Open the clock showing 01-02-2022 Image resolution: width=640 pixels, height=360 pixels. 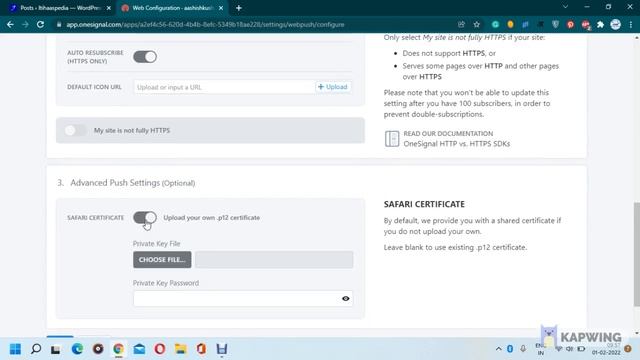(x=606, y=349)
